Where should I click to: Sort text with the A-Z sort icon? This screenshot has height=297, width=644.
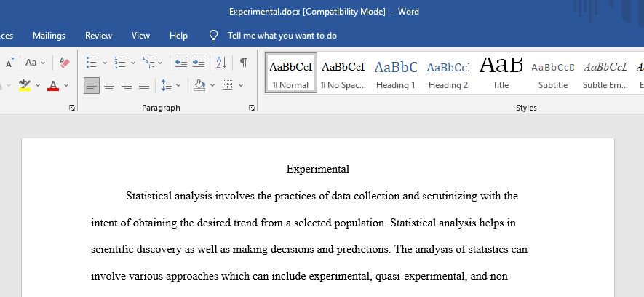(221, 63)
